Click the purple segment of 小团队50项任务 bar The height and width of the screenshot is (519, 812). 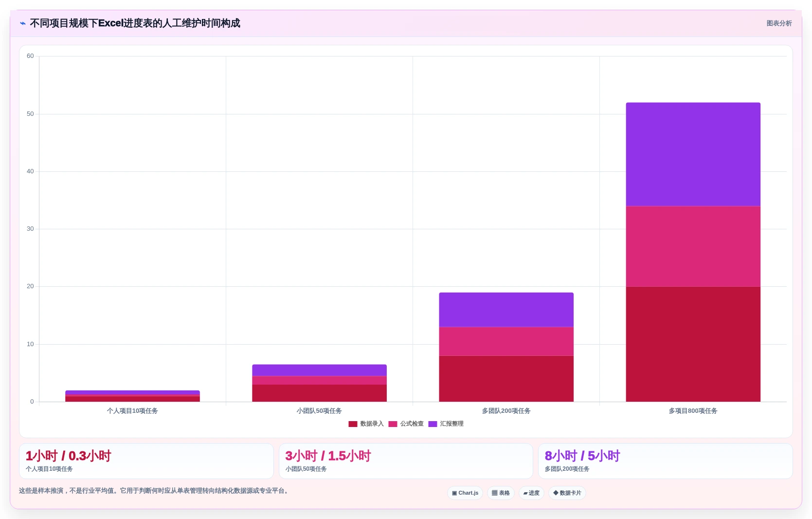tap(319, 370)
